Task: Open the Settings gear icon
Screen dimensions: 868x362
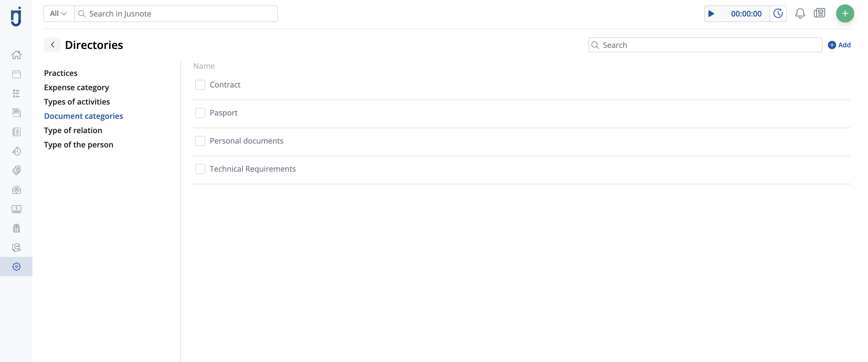Action: coord(16,267)
